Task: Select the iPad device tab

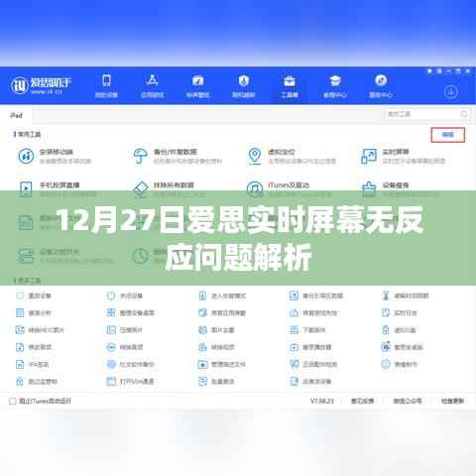Action: (x=16, y=115)
